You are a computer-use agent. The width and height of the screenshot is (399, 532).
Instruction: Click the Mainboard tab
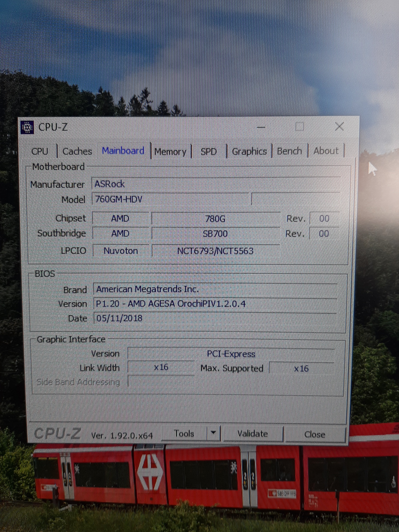point(123,151)
